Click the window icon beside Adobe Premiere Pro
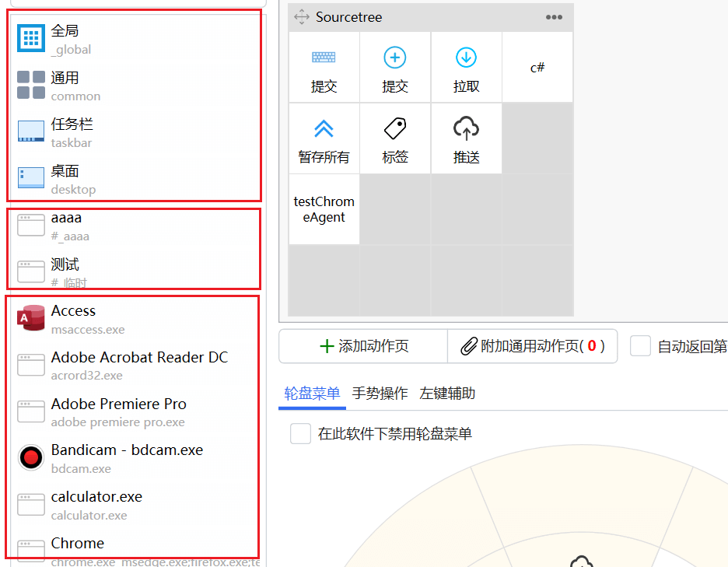Image resolution: width=728 pixels, height=567 pixels. click(x=31, y=411)
